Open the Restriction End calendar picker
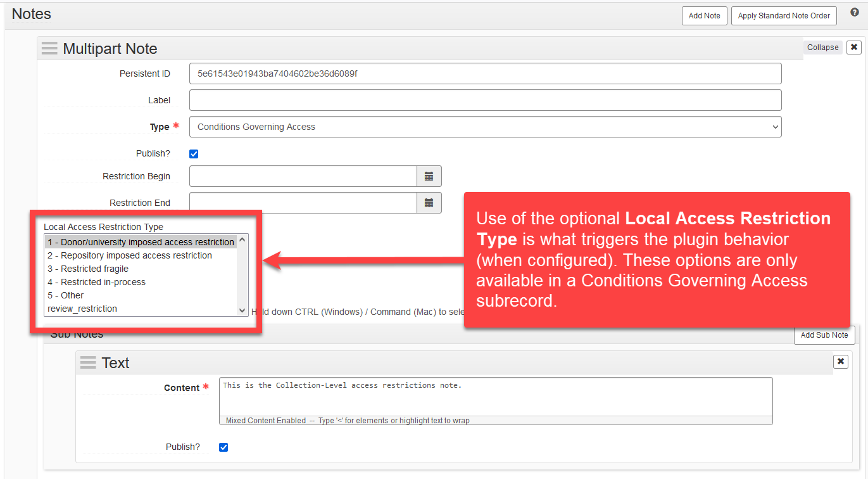The image size is (868, 479). click(429, 203)
